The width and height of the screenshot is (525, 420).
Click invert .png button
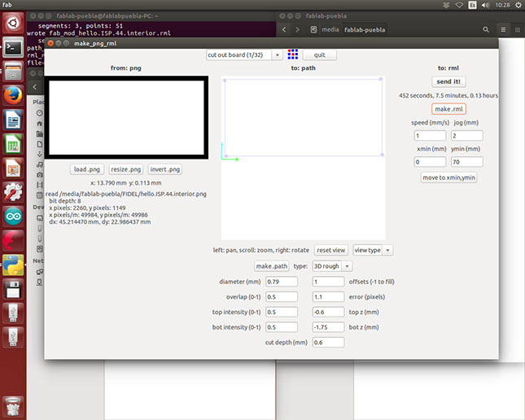164,169
